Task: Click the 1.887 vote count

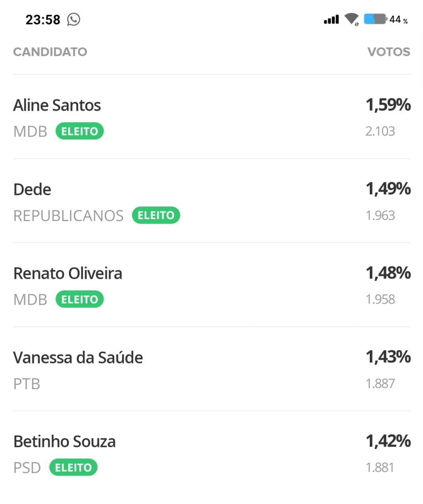Action: (380, 384)
